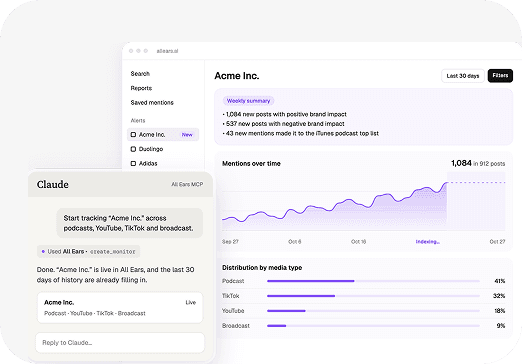This screenshot has width=522, height=364.
Task: Click the allears.ai address bar
Action: pyautogui.click(x=167, y=51)
